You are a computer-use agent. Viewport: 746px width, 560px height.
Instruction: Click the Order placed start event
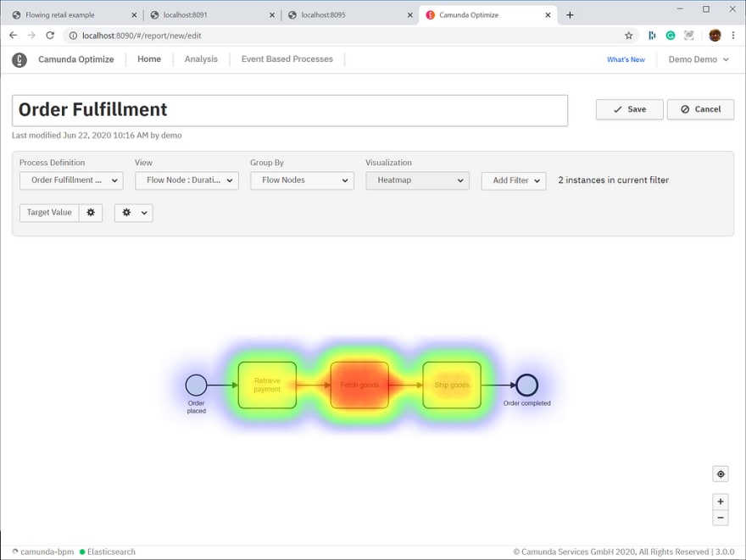pyautogui.click(x=196, y=385)
